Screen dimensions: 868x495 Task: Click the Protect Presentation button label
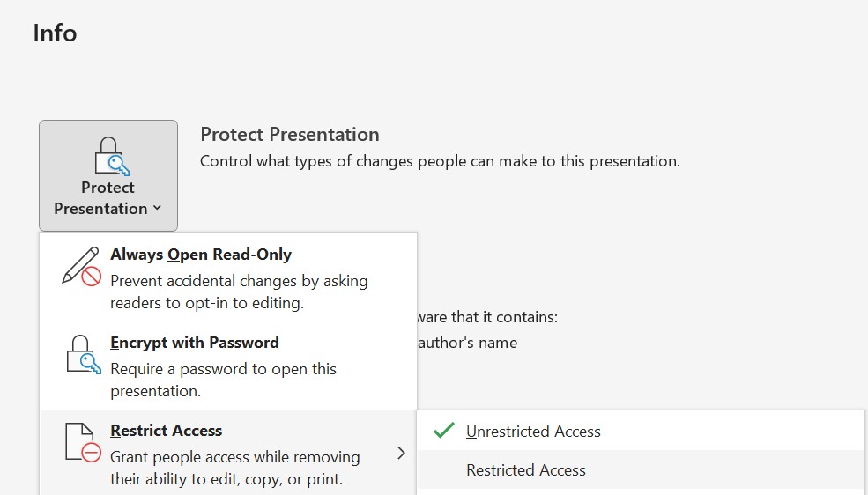click(x=101, y=198)
